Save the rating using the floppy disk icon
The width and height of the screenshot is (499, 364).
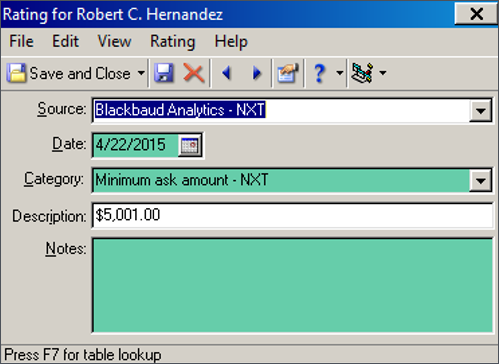(x=164, y=73)
